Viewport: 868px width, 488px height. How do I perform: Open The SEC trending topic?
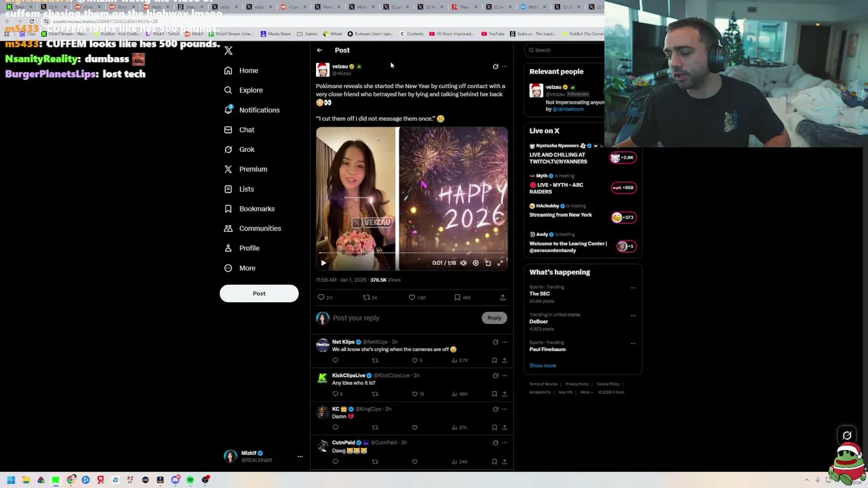540,293
